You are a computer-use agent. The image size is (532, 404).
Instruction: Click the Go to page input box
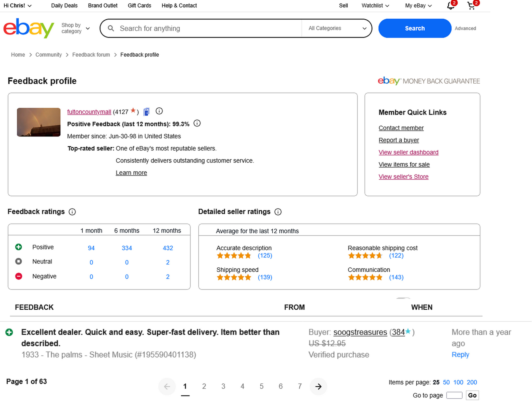point(454,395)
